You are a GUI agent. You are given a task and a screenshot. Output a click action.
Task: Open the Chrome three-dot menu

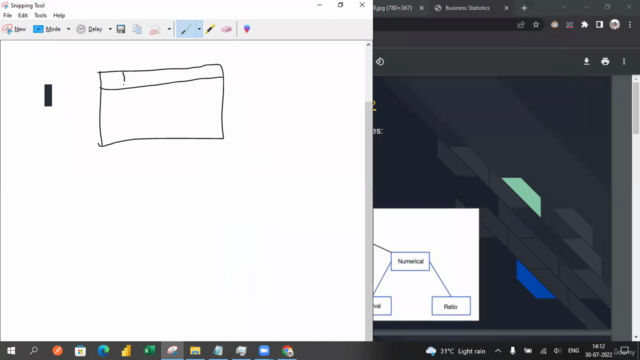coord(630,25)
